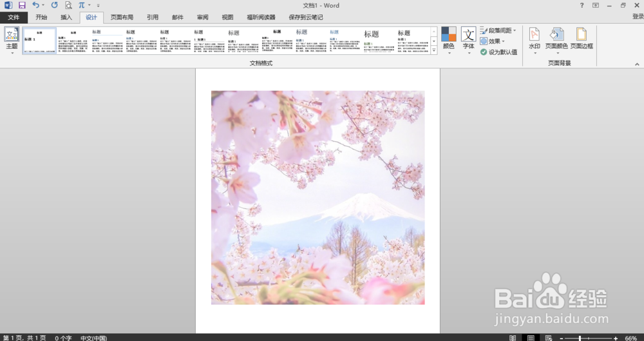
Task: Switch to the 页面布局 tab
Action: (x=122, y=17)
